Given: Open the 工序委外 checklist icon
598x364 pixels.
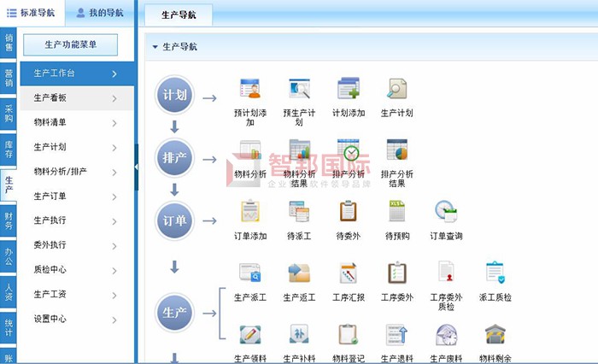Looking at the screenshot, I should click(x=397, y=273).
